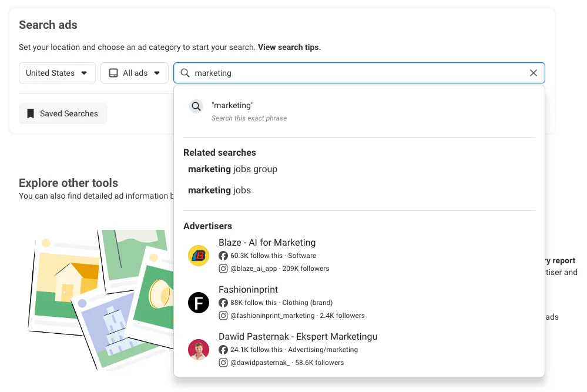587x392 pixels.
Task: Click the All ads category screen icon
Action: [113, 73]
